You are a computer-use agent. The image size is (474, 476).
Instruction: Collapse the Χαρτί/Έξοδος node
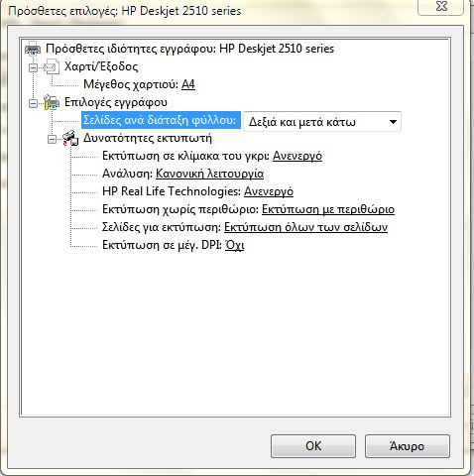[x=33, y=68]
